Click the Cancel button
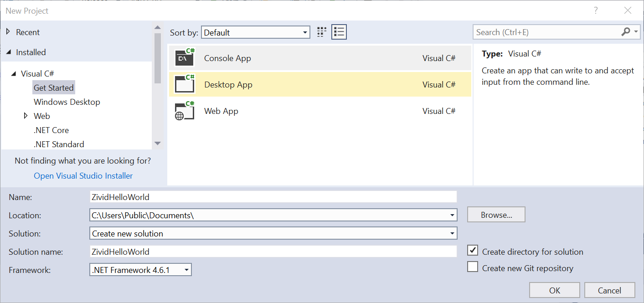This screenshot has width=644, height=303. point(609,290)
